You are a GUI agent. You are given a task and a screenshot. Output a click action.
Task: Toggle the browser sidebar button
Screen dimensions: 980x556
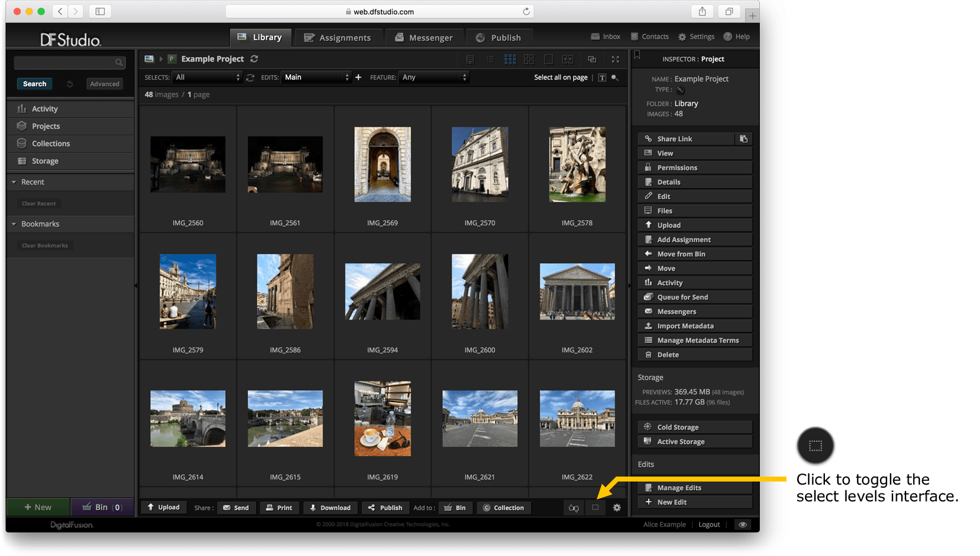[x=100, y=11]
